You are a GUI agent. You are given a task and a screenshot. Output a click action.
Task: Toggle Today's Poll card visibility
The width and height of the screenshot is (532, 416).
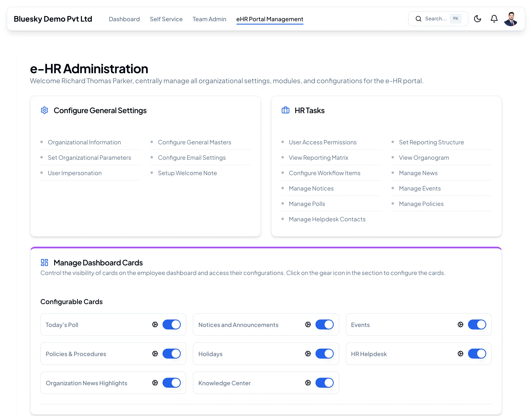coord(172,324)
